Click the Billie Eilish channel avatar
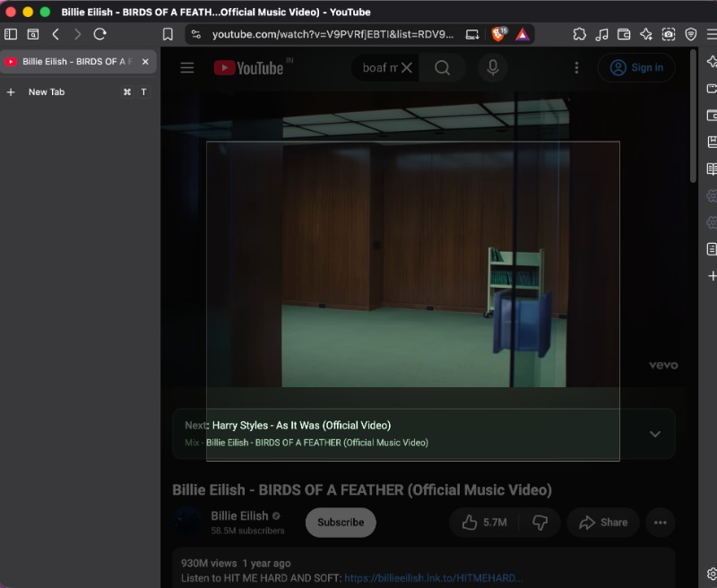717x588 pixels. (x=187, y=522)
